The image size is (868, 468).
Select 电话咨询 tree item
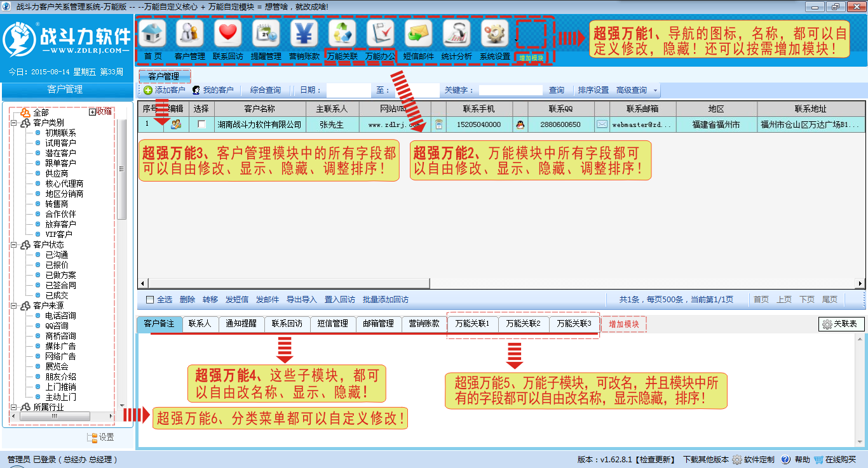tap(60, 316)
